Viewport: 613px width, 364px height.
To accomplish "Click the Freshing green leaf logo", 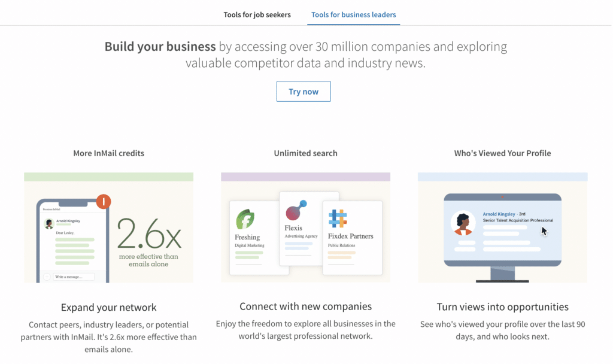I will tap(245, 219).
